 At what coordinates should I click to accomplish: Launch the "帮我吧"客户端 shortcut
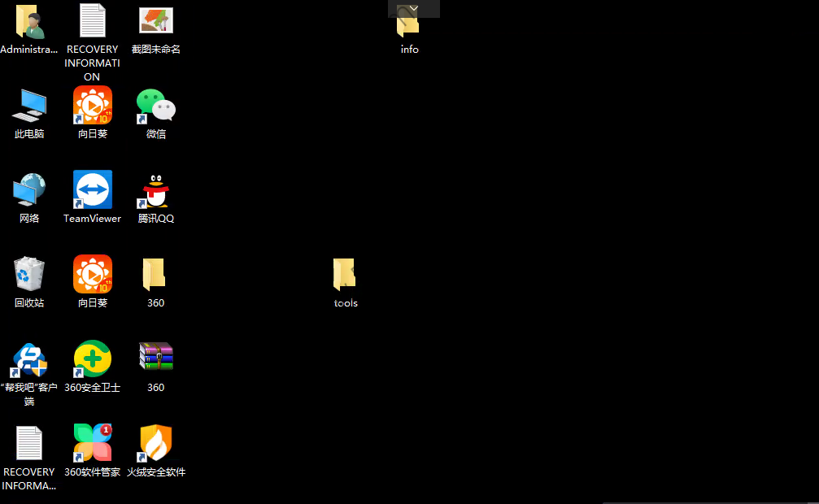29,359
